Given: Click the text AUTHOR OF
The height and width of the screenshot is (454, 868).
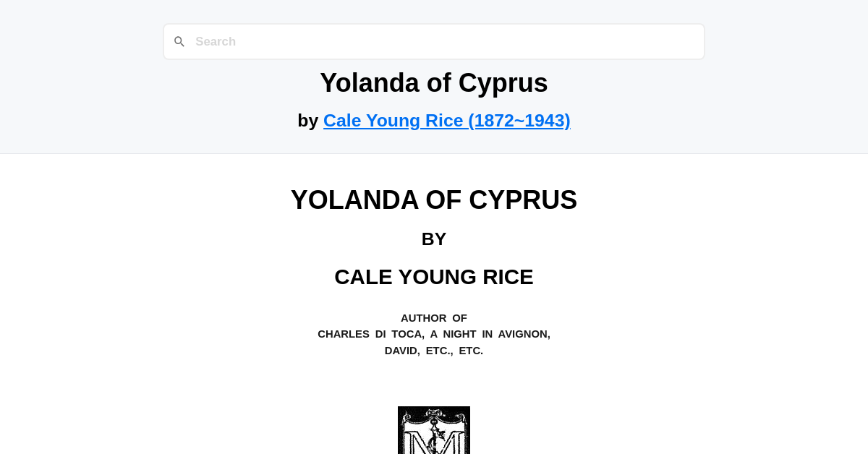Looking at the screenshot, I should [434, 318].
